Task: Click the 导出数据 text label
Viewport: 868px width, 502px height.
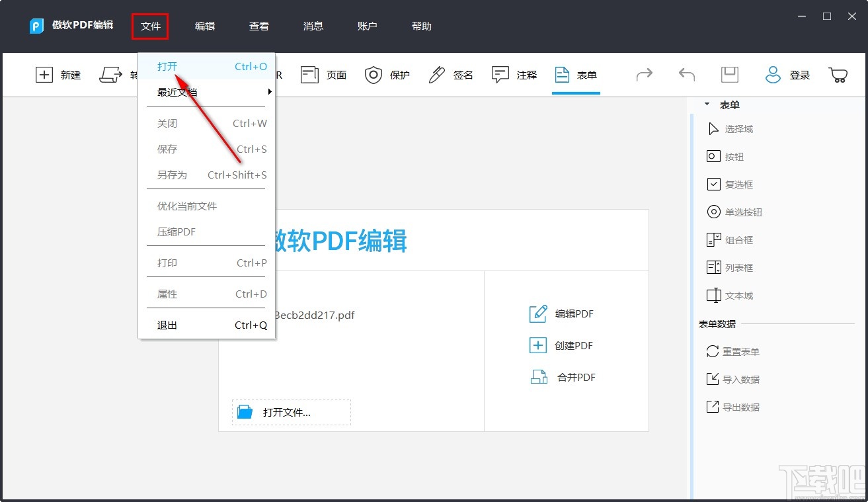Action: (x=741, y=408)
